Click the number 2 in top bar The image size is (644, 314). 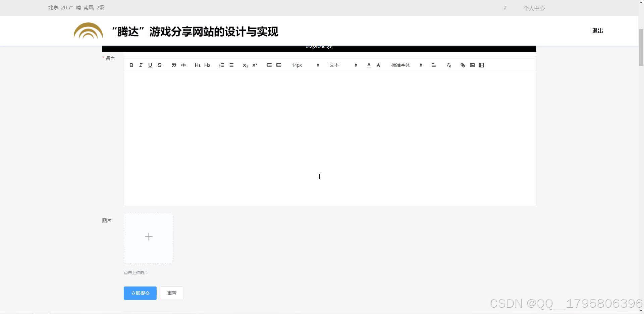(x=505, y=8)
